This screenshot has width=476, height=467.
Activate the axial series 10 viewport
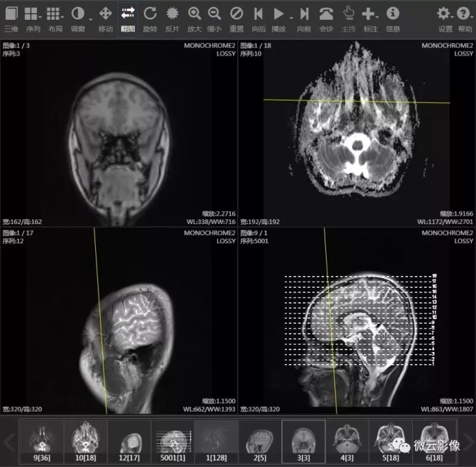pyautogui.click(x=357, y=133)
